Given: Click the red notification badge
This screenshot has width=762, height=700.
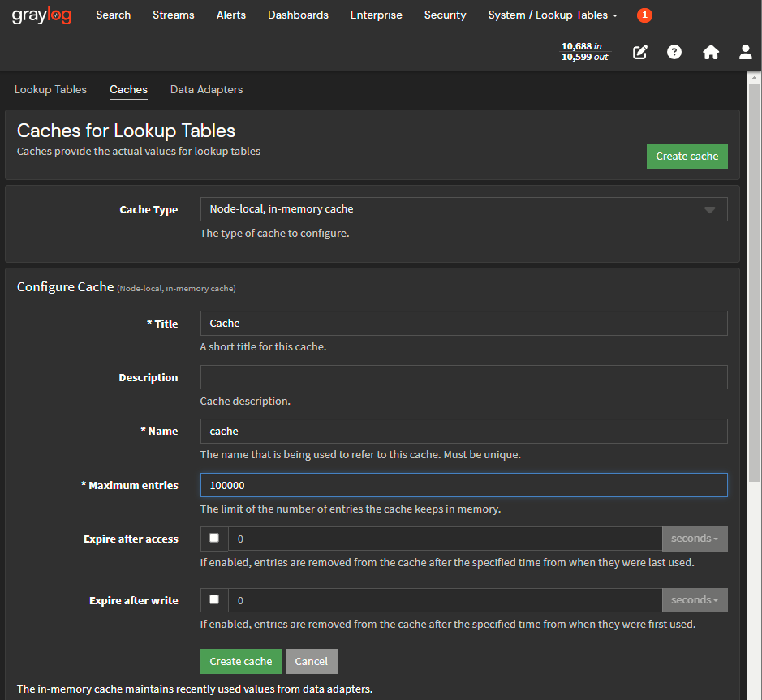Looking at the screenshot, I should coord(644,15).
